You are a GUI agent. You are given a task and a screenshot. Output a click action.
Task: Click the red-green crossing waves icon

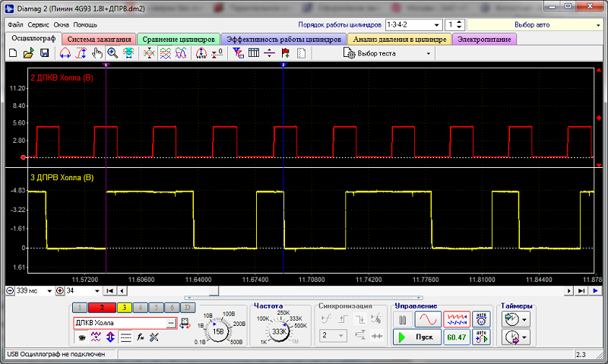[149, 53]
